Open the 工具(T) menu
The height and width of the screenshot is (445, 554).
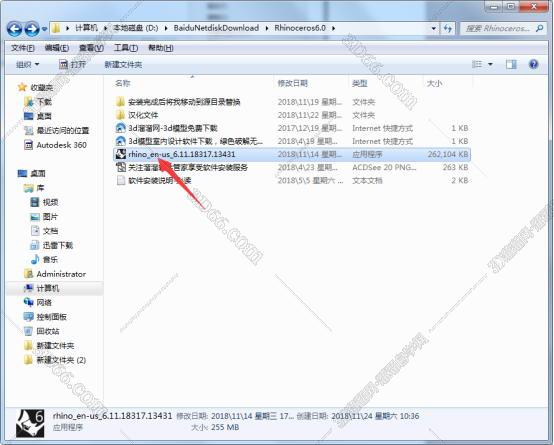(x=126, y=48)
